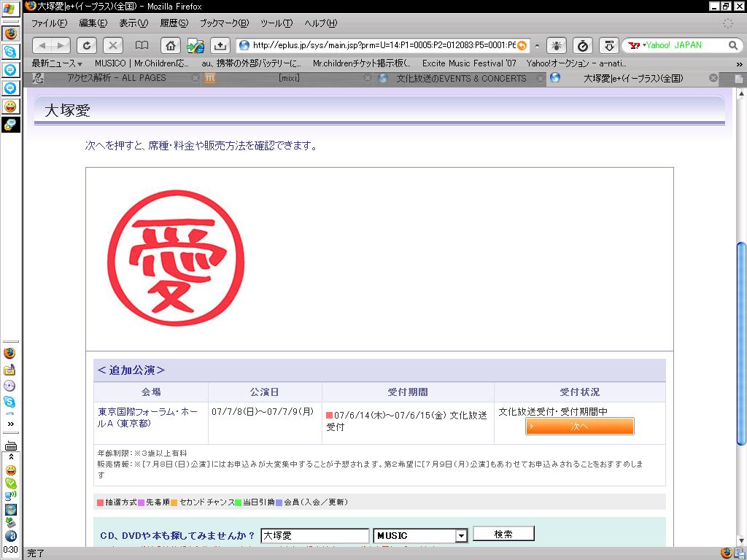Open page in IE view icon
Screen dimensions: 747x560
pyautogui.click(x=196, y=46)
